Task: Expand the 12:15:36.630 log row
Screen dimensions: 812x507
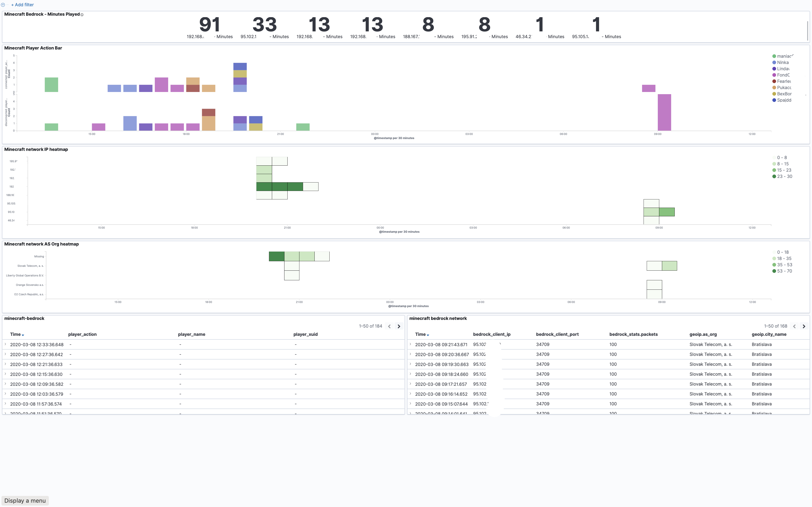Action: point(5,374)
